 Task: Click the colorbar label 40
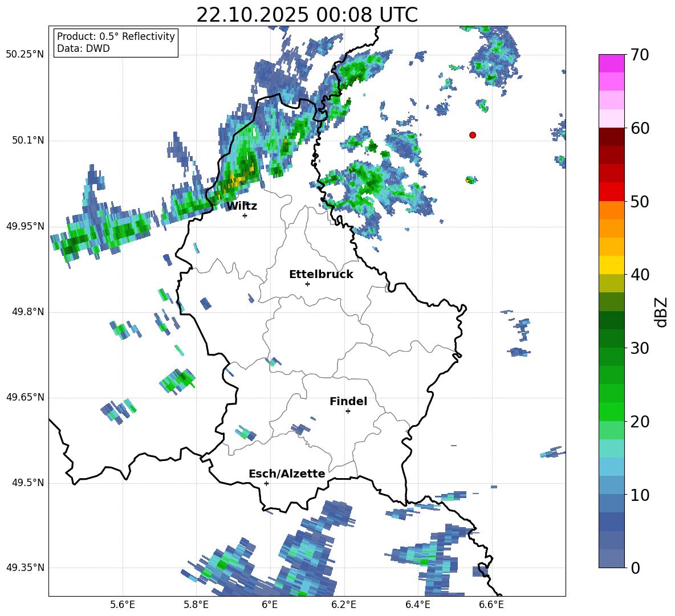coord(640,275)
